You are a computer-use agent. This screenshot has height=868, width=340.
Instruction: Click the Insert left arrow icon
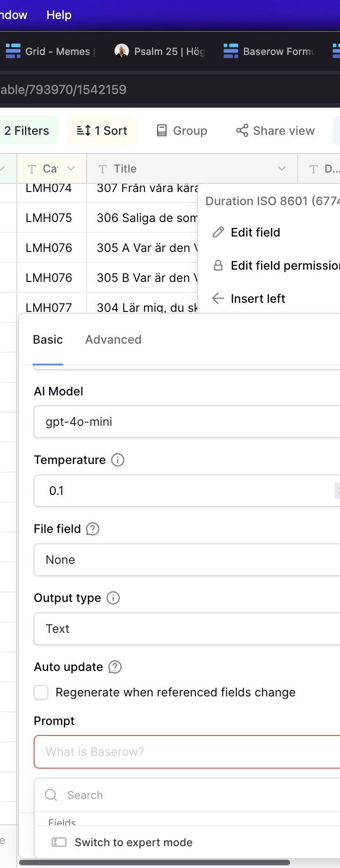(x=218, y=299)
